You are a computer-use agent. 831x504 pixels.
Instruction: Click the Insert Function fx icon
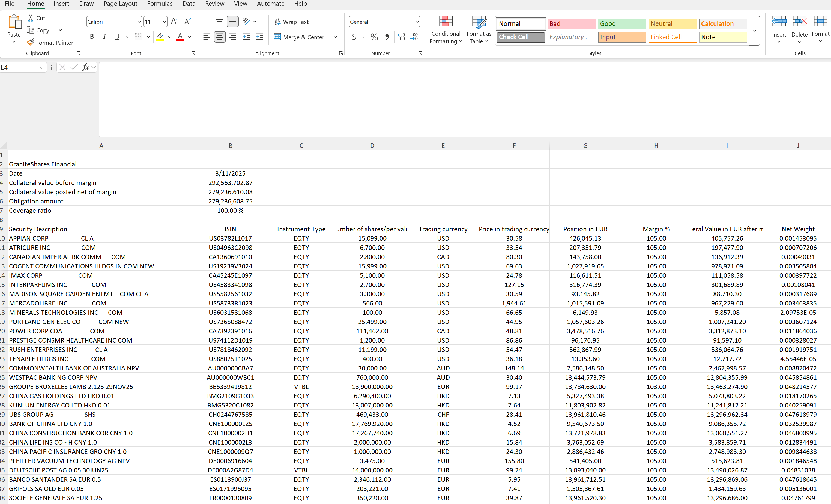86,67
